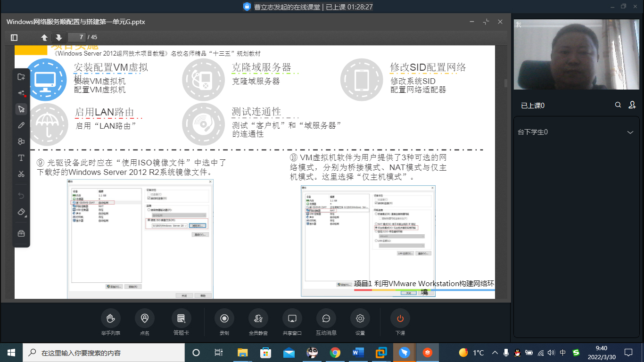Show hidden system tray icons chevron
Screen dimensions: 644x362
(x=495, y=353)
